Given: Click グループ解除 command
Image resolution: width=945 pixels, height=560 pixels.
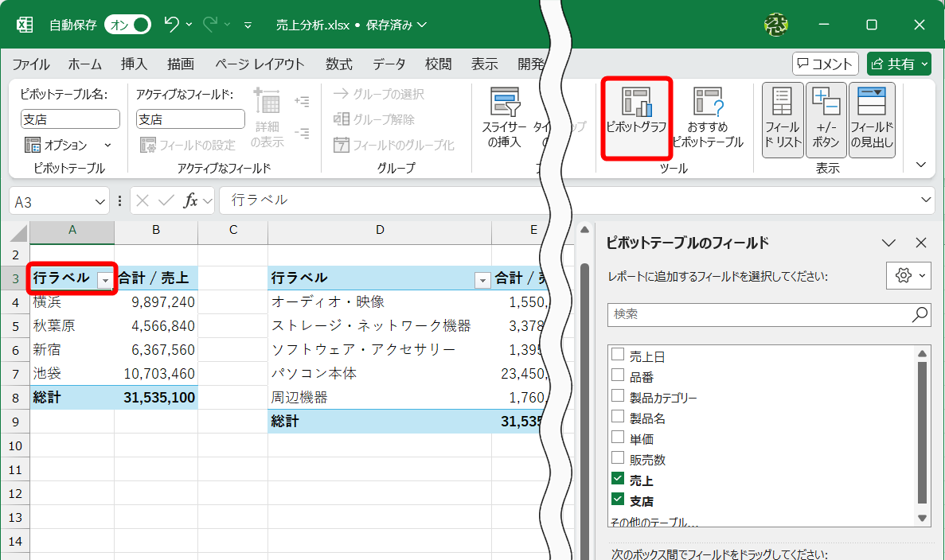Looking at the screenshot, I should [x=374, y=119].
